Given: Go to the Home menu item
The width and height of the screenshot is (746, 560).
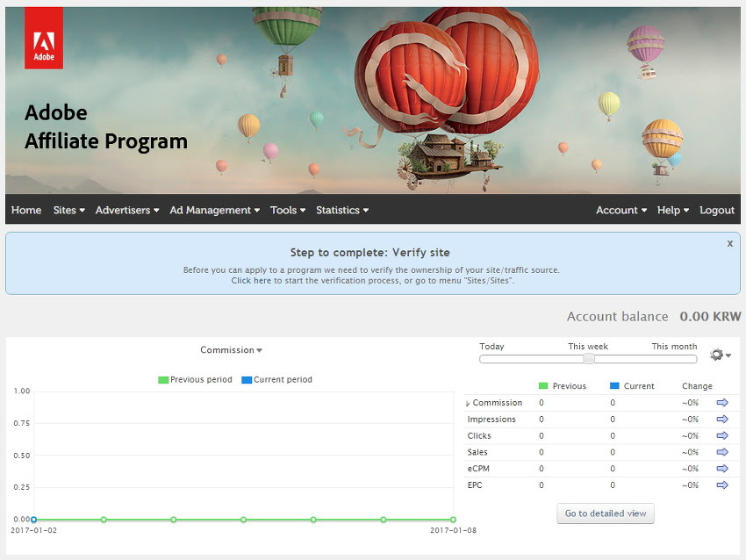Looking at the screenshot, I should tap(26, 210).
